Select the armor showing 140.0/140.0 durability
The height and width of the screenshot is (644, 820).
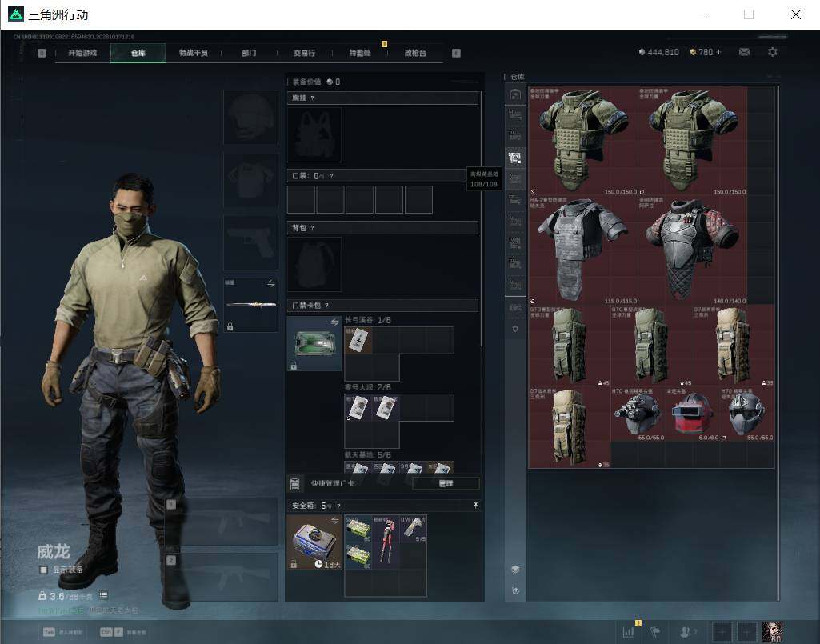click(x=692, y=250)
